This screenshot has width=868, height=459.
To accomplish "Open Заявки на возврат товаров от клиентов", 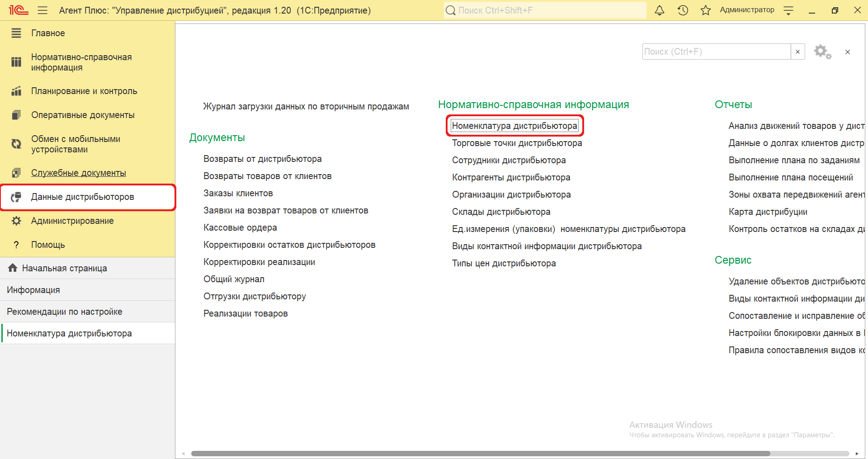I will (286, 210).
